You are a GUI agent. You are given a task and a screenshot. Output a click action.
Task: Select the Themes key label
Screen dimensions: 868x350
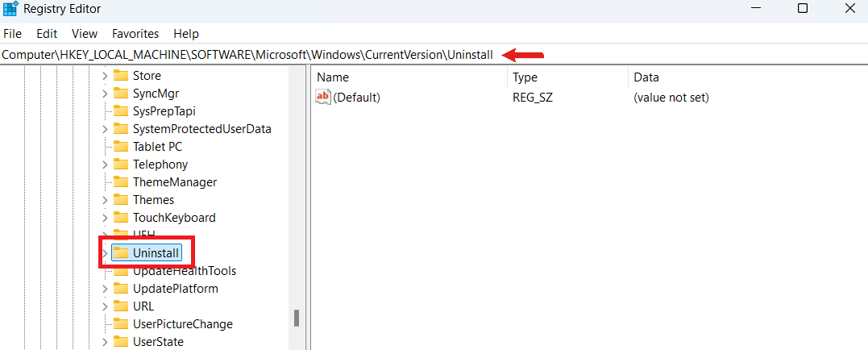[x=153, y=200]
